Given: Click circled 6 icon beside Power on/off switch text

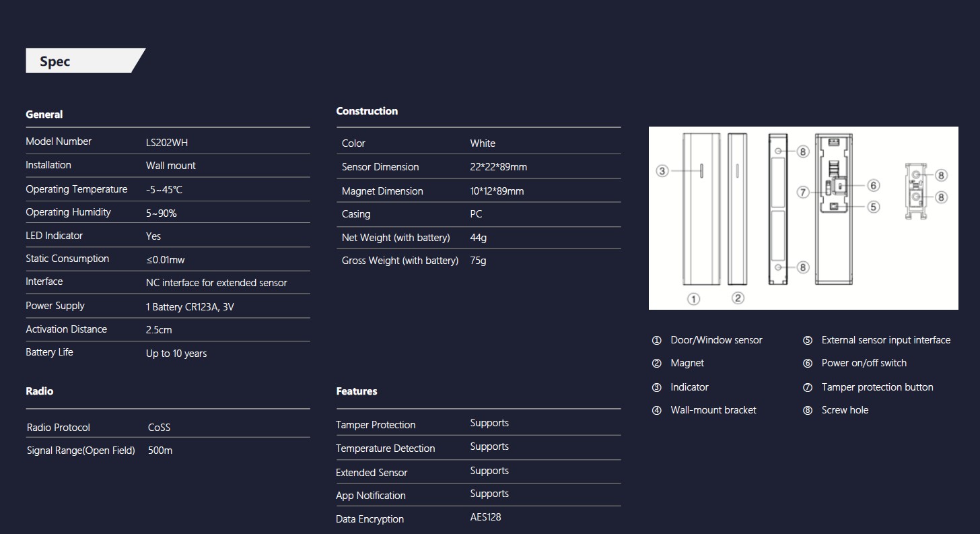Looking at the screenshot, I should [808, 364].
